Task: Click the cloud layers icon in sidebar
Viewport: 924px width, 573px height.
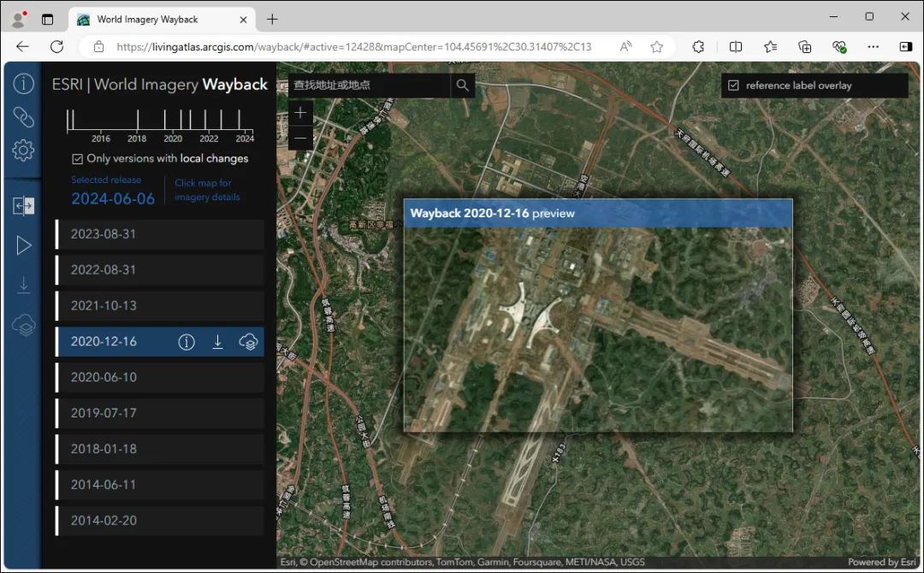Action: coord(23,324)
